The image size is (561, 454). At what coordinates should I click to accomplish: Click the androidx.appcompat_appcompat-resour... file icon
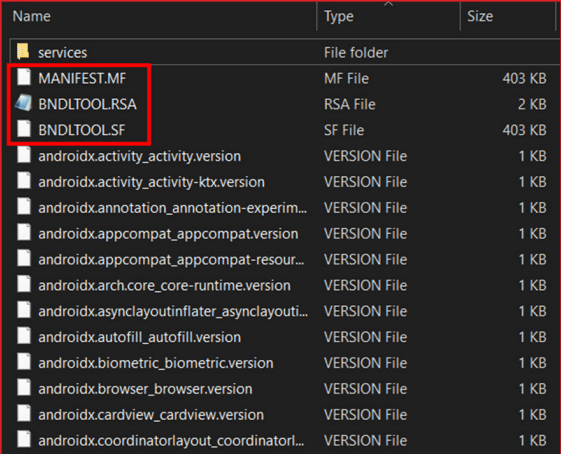tap(24, 259)
